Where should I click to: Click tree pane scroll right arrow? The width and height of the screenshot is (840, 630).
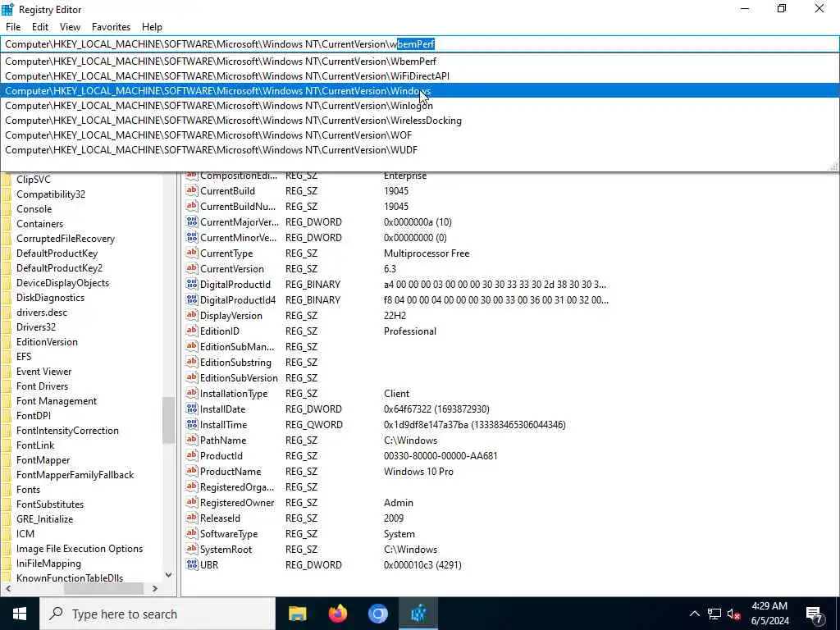coord(155,589)
